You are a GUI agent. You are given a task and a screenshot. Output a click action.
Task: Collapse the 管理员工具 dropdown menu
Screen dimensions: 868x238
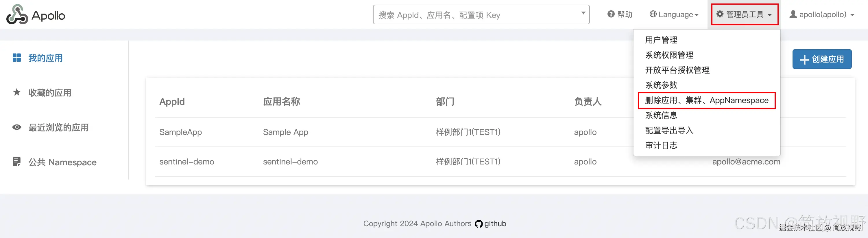pos(744,14)
